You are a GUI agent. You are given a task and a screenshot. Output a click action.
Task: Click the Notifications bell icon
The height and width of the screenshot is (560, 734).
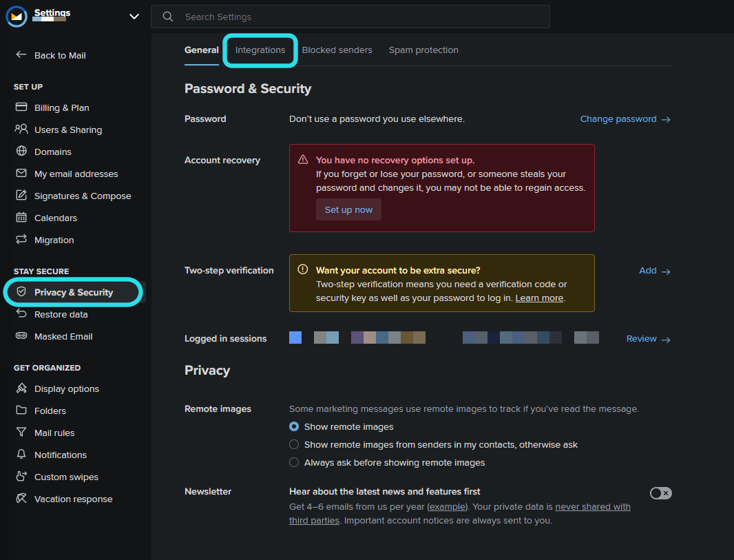21,455
